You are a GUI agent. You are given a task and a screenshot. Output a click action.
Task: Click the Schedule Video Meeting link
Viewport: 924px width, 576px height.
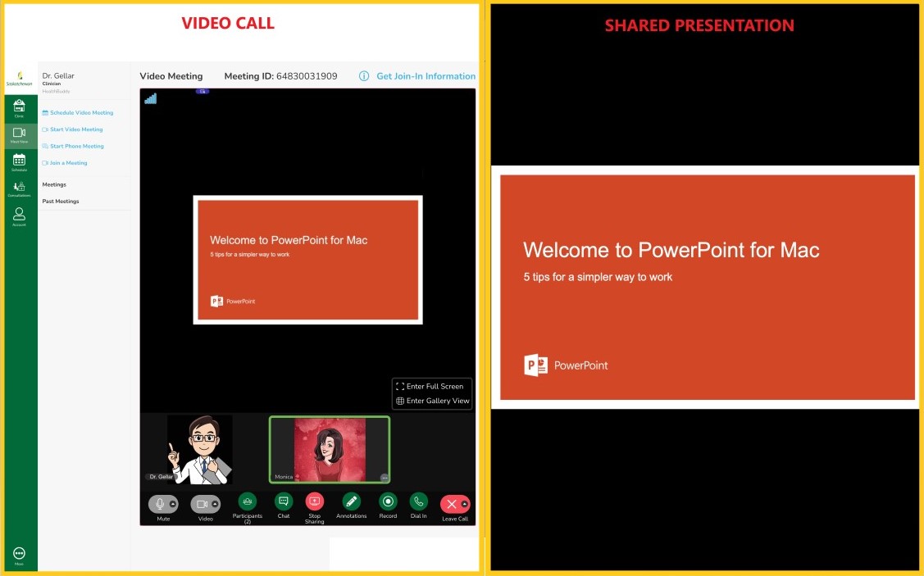81,113
